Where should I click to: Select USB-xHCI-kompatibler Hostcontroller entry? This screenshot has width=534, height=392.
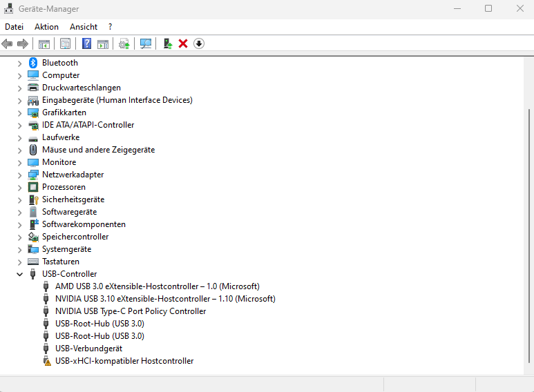click(124, 361)
